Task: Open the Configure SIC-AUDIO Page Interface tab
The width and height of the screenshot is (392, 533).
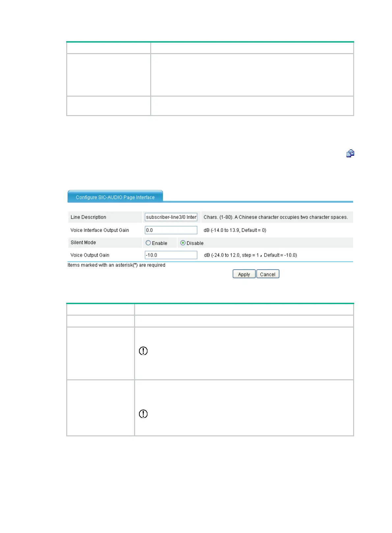Action: click(115, 197)
